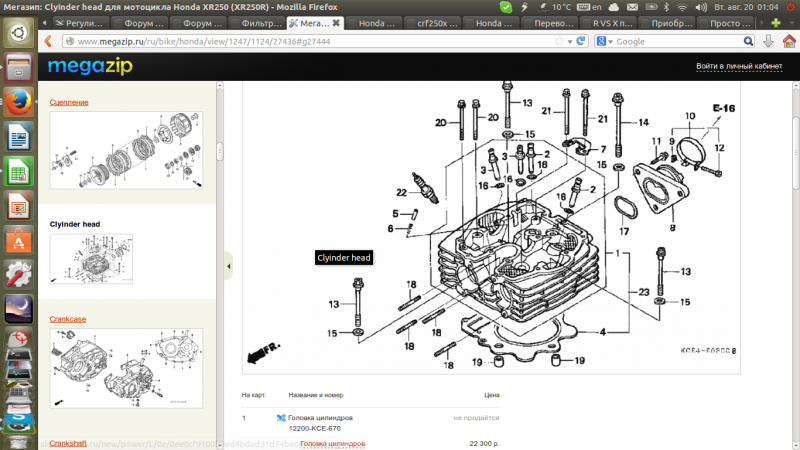Click part number '12200-KCE-670'

[x=315, y=429]
